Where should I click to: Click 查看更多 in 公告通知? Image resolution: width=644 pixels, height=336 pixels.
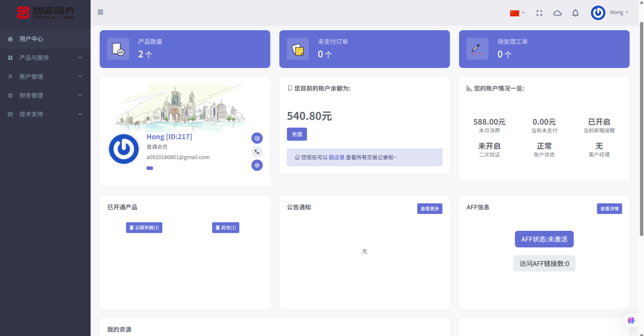point(430,209)
